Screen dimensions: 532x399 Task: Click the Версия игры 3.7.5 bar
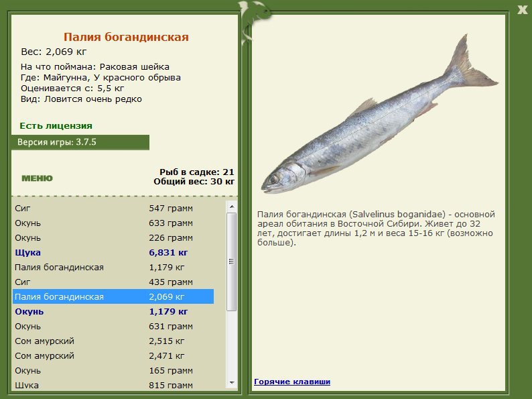[80, 142]
